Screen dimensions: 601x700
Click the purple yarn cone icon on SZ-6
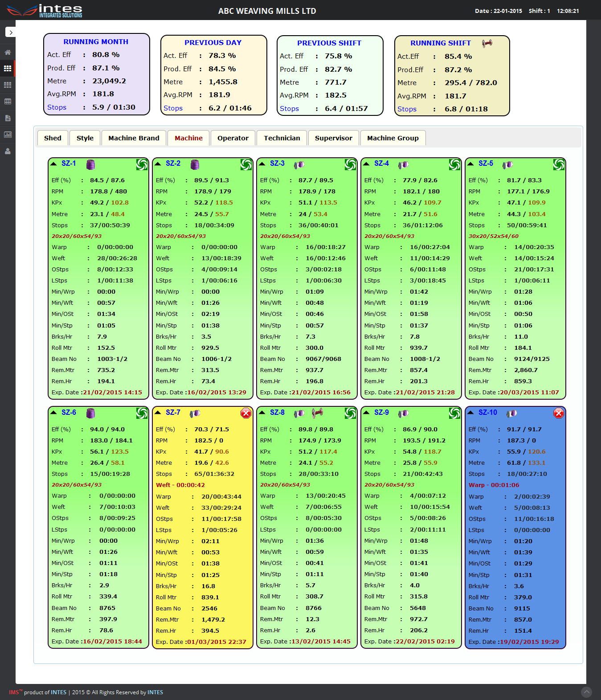point(90,413)
